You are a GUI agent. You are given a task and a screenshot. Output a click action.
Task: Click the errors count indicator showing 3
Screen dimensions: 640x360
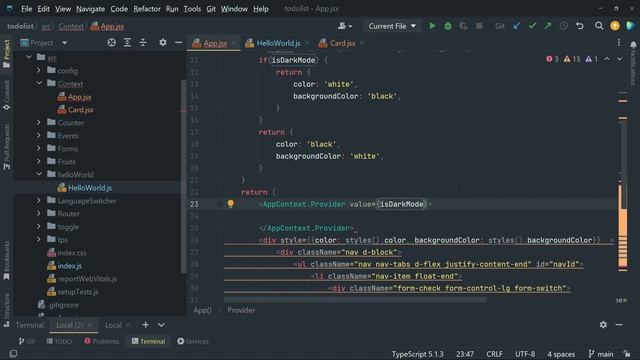pyautogui.click(x=552, y=59)
